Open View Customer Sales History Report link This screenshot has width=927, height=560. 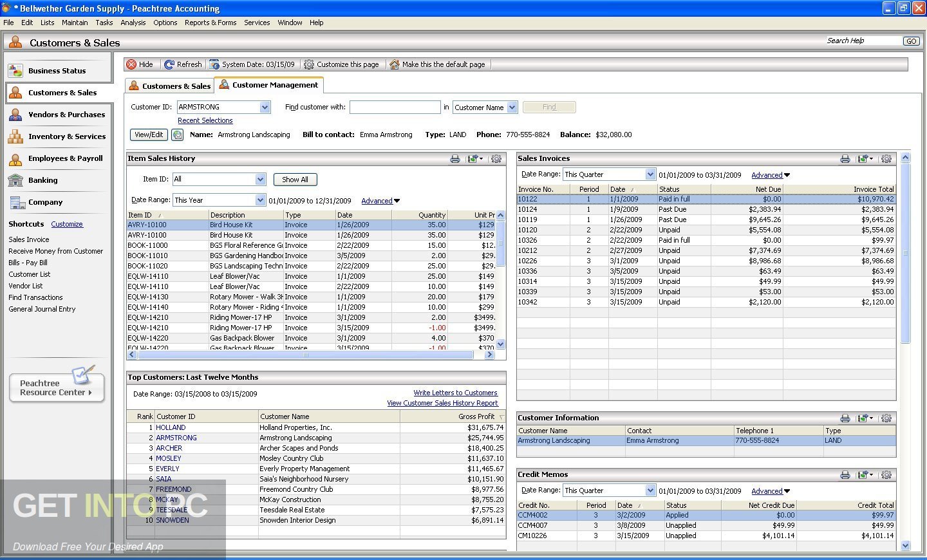click(x=442, y=403)
